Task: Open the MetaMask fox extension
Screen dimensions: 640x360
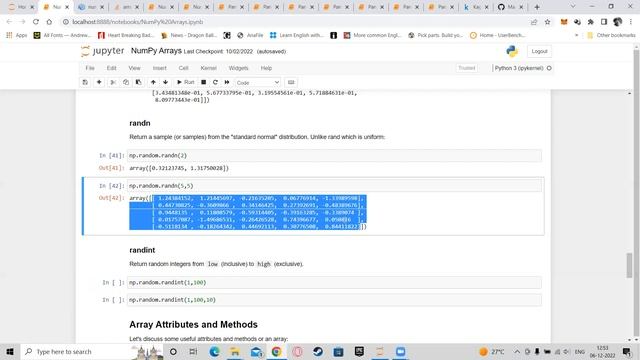Action: pos(564,22)
